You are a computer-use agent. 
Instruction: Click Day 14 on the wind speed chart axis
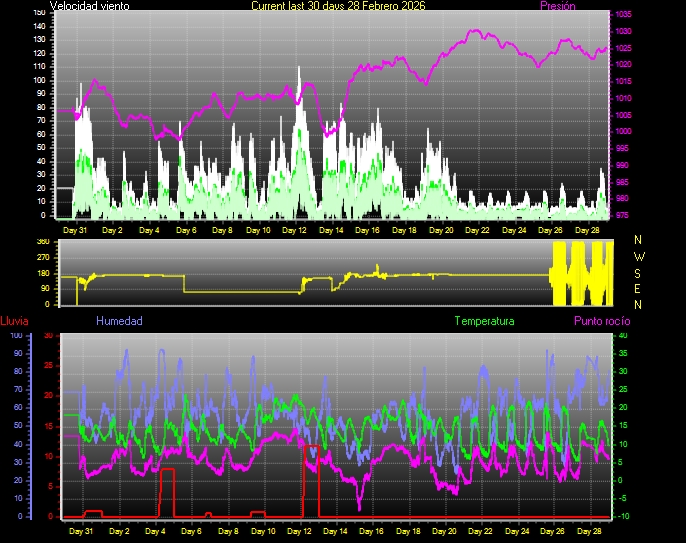coord(332,230)
